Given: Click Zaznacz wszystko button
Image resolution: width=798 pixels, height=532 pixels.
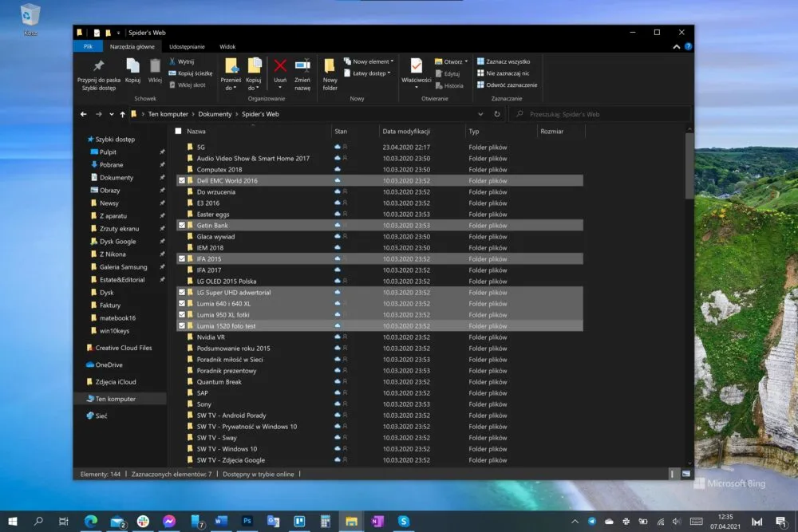Looking at the screenshot, I should coord(504,61).
